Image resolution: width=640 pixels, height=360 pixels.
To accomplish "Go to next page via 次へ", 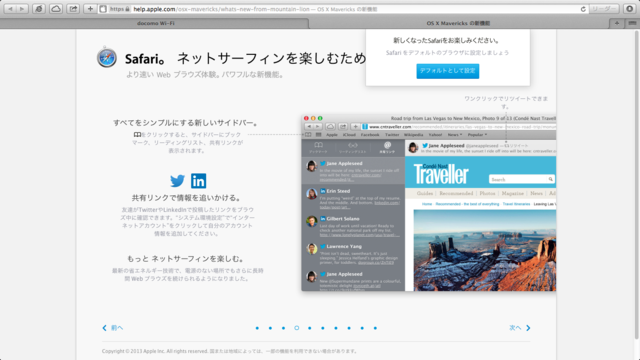I will tap(515, 328).
